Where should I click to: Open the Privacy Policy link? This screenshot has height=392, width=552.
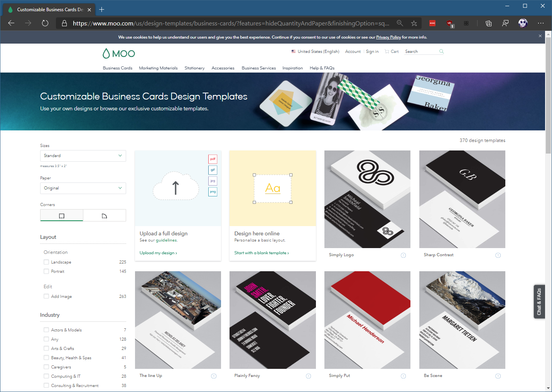pyautogui.click(x=388, y=37)
